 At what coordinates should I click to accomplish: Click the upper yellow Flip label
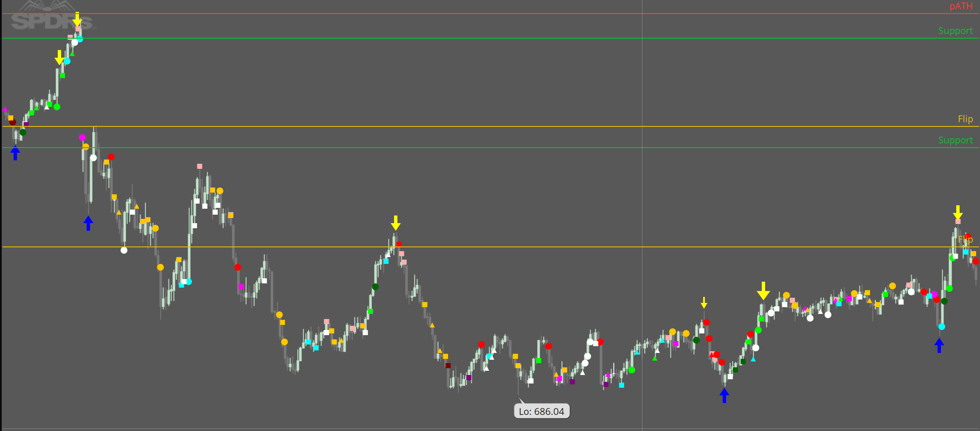pos(965,119)
